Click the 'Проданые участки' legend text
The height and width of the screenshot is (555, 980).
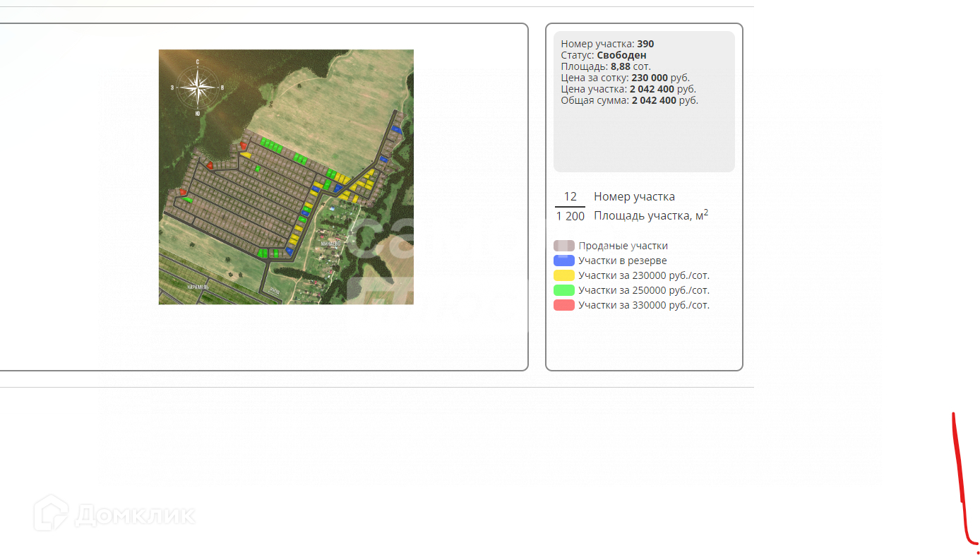pyautogui.click(x=623, y=246)
